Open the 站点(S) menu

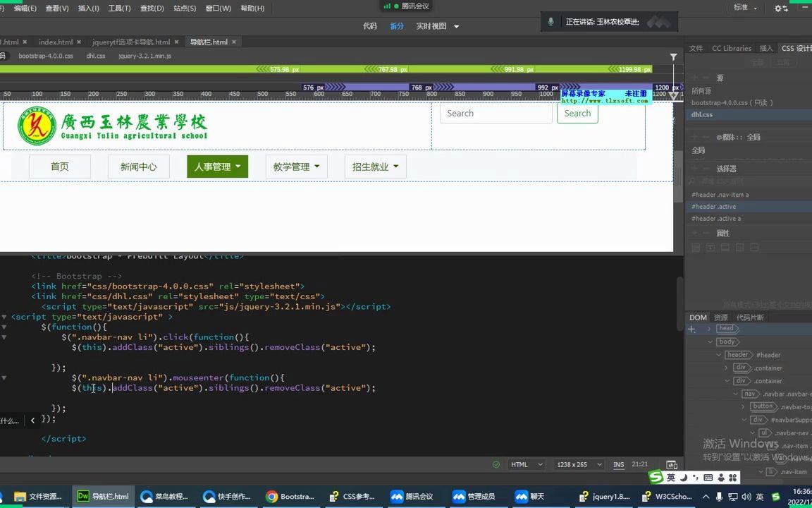(x=185, y=8)
